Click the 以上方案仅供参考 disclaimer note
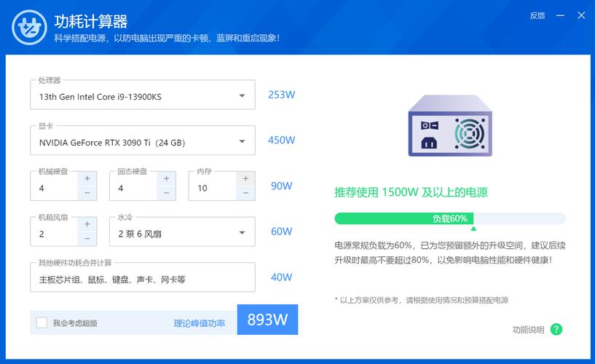This screenshot has height=364, width=595. [421, 300]
